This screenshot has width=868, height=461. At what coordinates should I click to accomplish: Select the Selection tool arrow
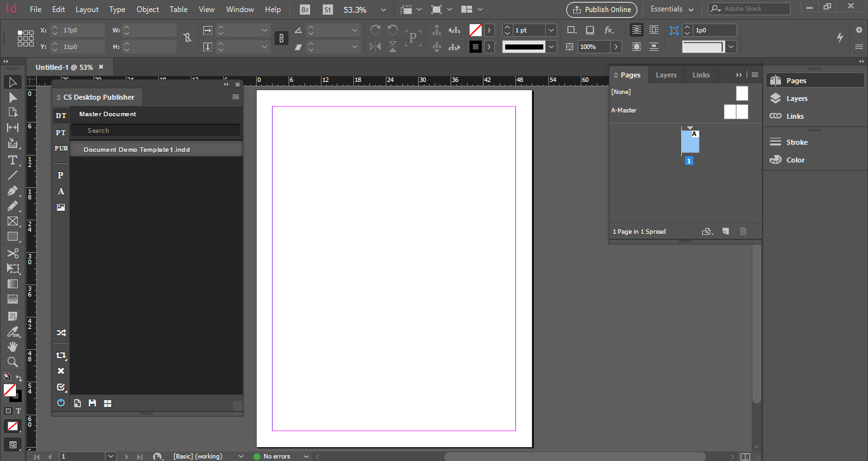pyautogui.click(x=12, y=82)
